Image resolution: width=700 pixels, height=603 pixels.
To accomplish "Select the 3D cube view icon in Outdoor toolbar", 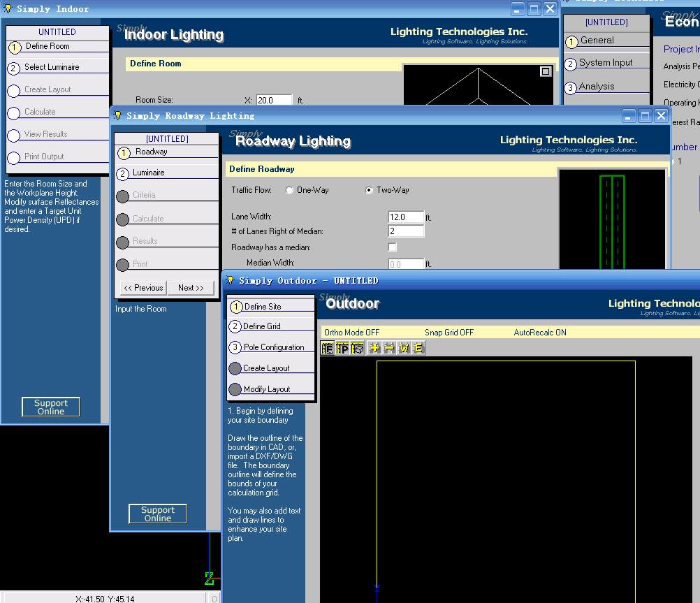I will (357, 349).
